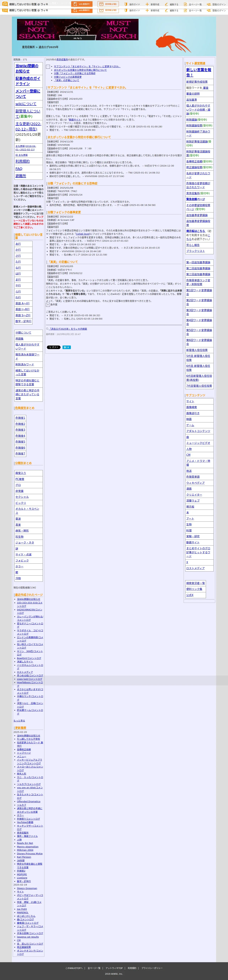Screen dimensions: 228x980
Task: Open Offended Dramatica in update history
Action: click(x=28, y=802)
